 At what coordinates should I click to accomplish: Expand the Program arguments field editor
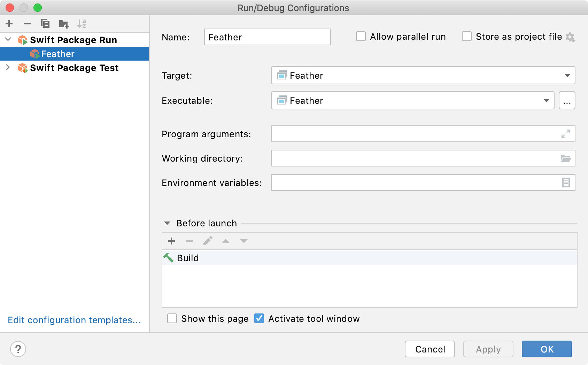coord(565,134)
